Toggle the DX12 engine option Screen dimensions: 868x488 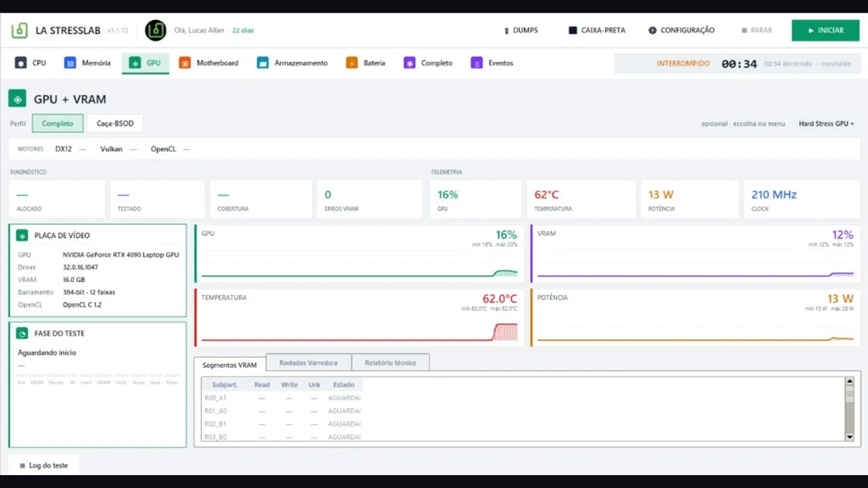[x=64, y=149]
